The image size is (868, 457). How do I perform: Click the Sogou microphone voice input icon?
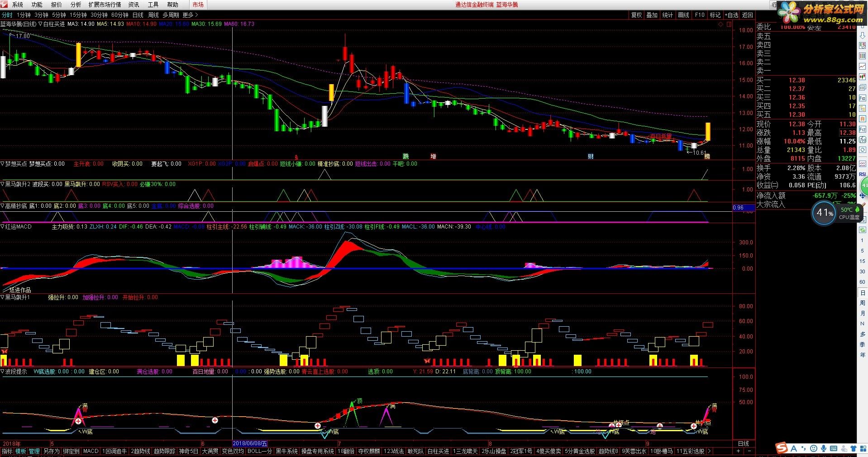[x=823, y=448]
